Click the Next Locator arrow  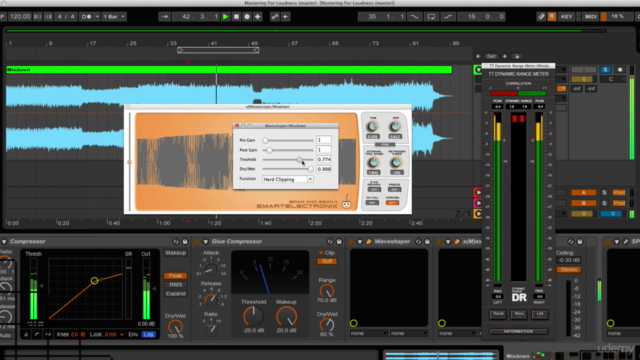click(x=504, y=56)
